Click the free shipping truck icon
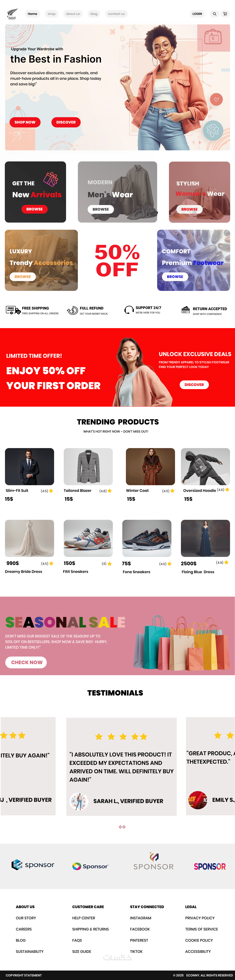The height and width of the screenshot is (980, 235). coord(13,310)
